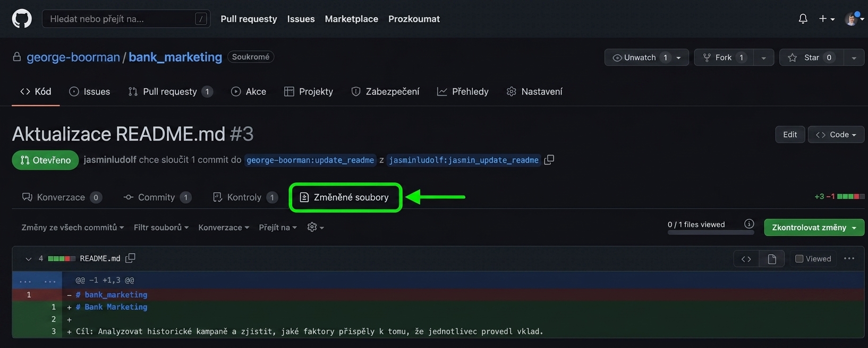This screenshot has height=348, width=868.
Task: Open Prozkoumat in top navigation
Action: click(x=414, y=19)
